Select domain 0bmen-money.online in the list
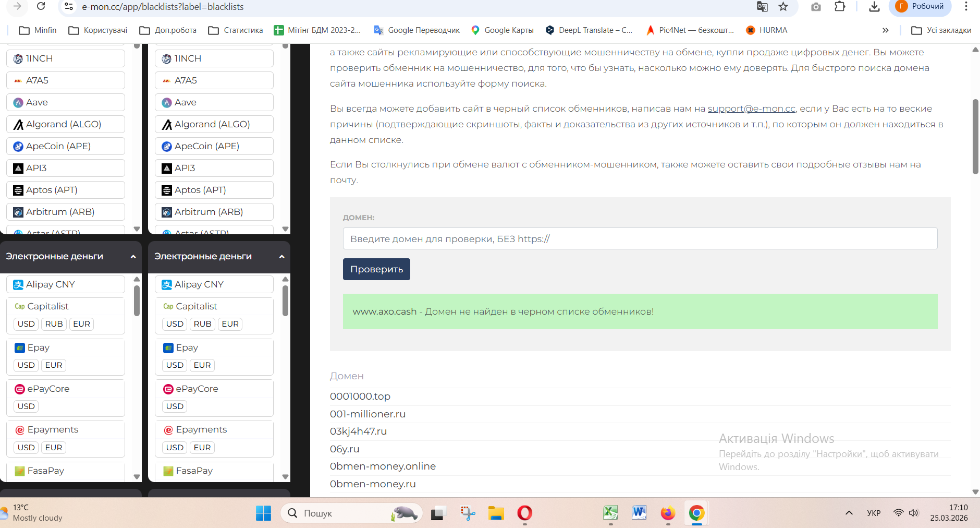The width and height of the screenshot is (980, 528). pos(383,466)
